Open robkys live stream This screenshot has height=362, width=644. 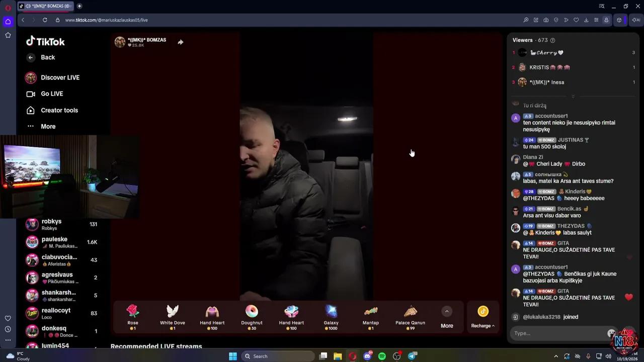pos(61,224)
